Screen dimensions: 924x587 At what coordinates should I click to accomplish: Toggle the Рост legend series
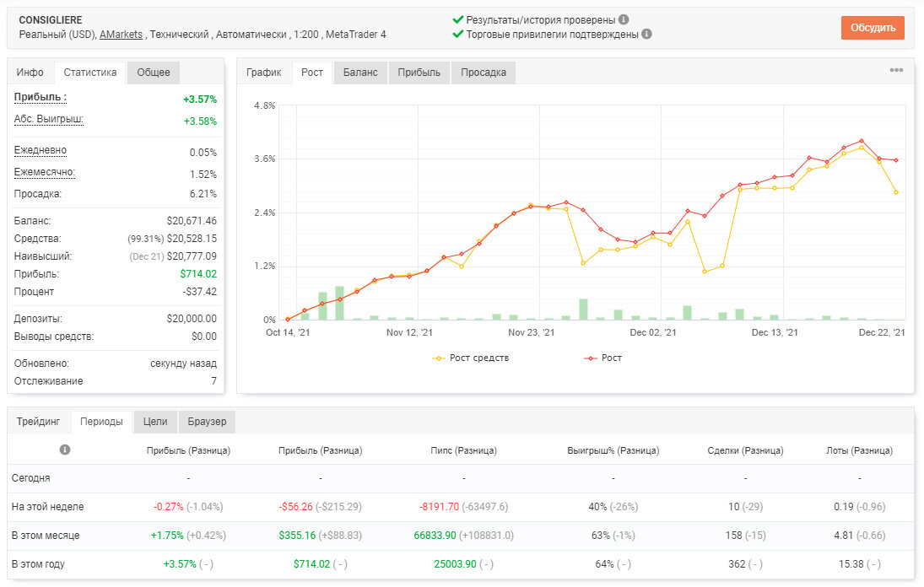click(x=602, y=358)
